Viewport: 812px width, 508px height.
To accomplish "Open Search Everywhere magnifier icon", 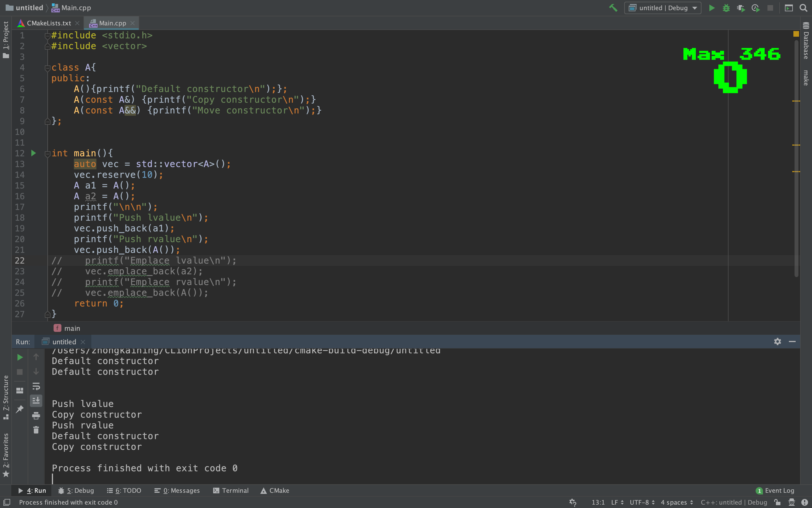I will tap(804, 8).
